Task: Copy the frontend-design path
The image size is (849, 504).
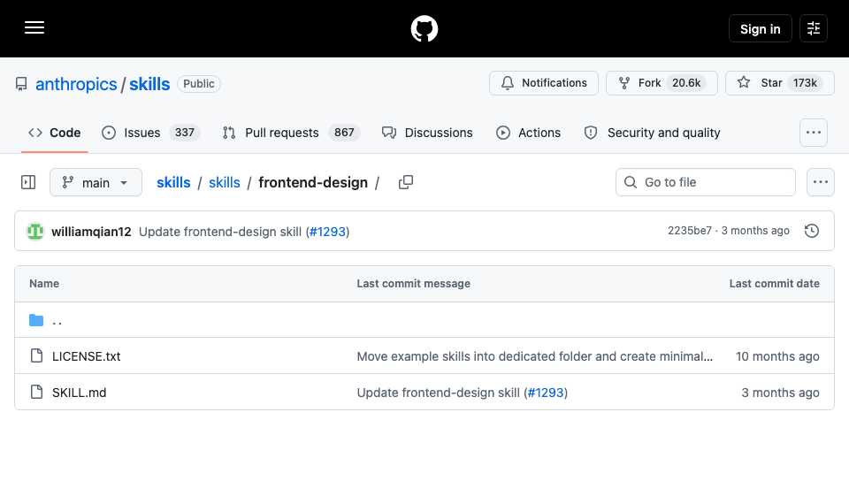Action: tap(406, 182)
